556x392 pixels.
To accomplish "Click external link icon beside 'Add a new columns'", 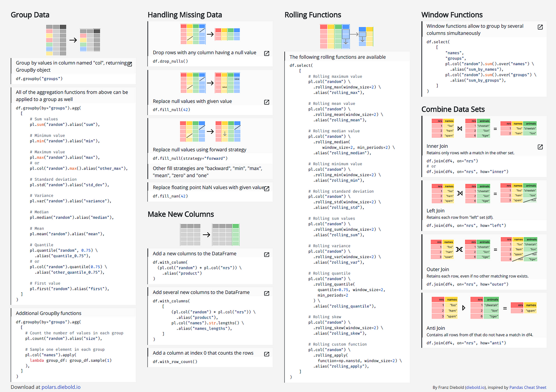I will [267, 255].
